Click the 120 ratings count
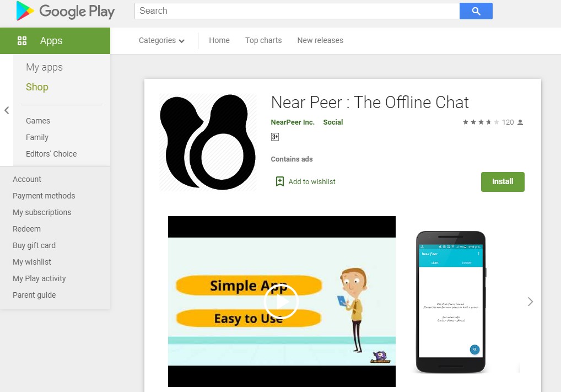The height and width of the screenshot is (392, 561). tap(508, 122)
